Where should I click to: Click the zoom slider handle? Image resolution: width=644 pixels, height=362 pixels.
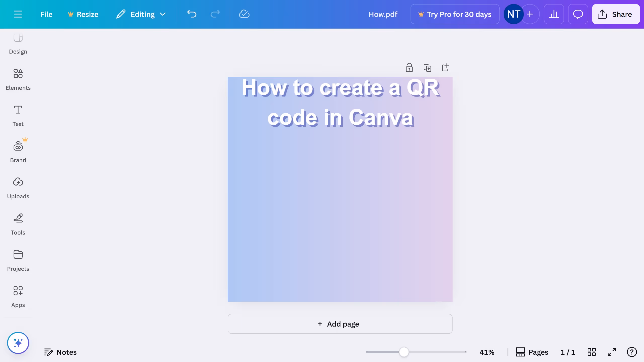pyautogui.click(x=404, y=352)
